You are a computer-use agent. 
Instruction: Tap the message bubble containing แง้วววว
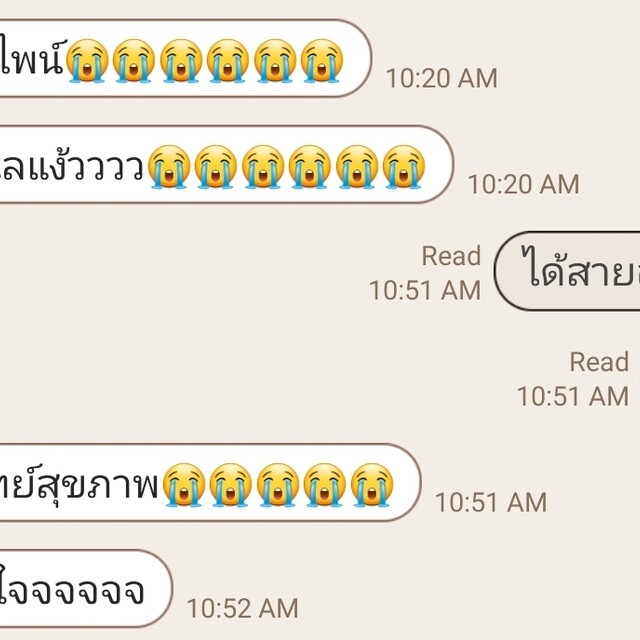click(227, 164)
